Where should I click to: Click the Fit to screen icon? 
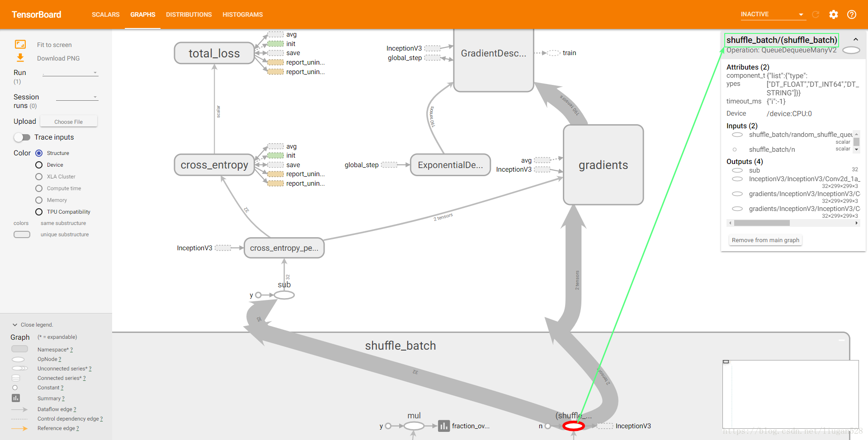point(20,44)
